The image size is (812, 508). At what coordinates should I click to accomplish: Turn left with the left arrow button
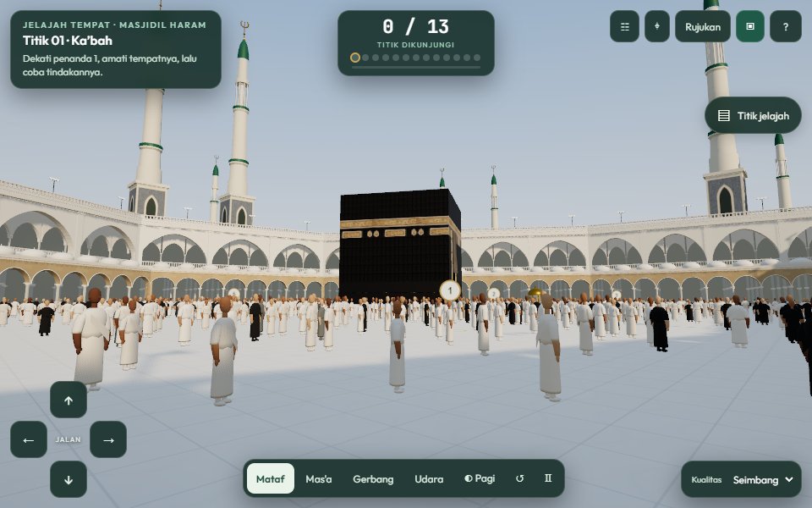pyautogui.click(x=29, y=439)
